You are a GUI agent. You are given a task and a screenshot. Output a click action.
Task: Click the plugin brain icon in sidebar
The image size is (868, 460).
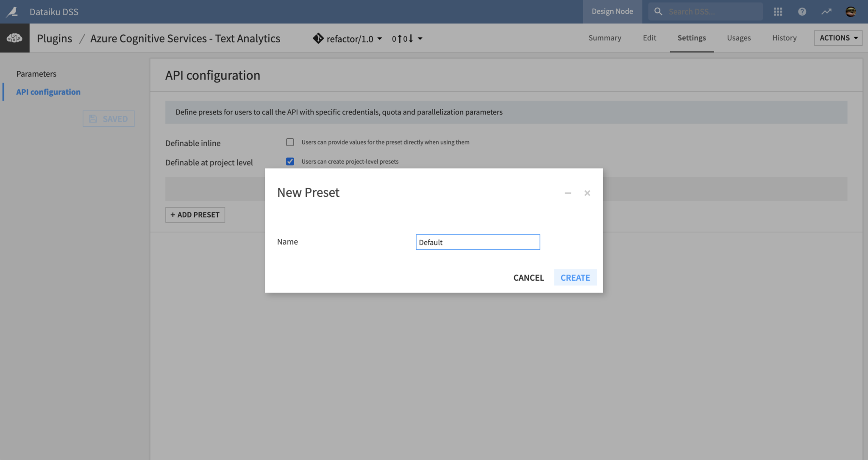click(x=14, y=38)
